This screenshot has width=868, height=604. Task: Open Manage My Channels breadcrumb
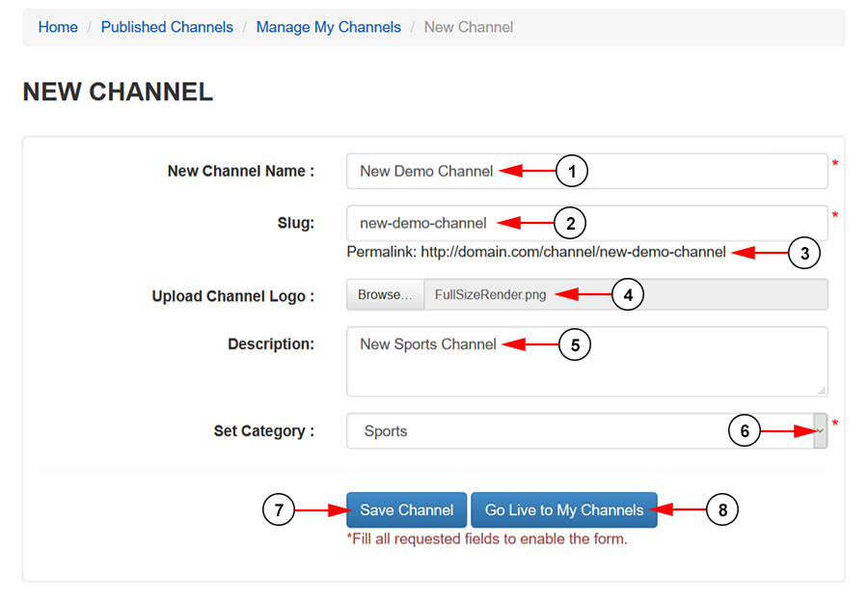(328, 27)
